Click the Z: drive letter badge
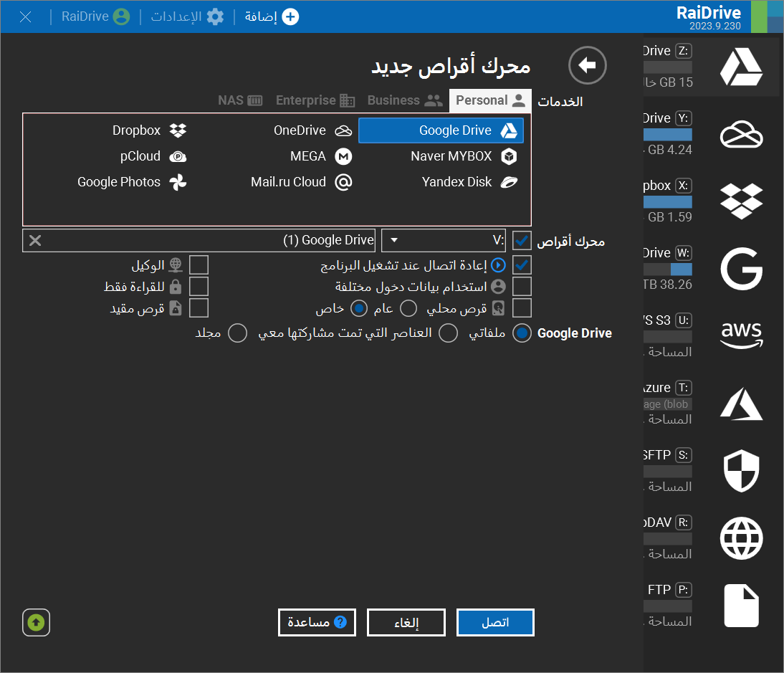This screenshot has width=784, height=673. [684, 51]
